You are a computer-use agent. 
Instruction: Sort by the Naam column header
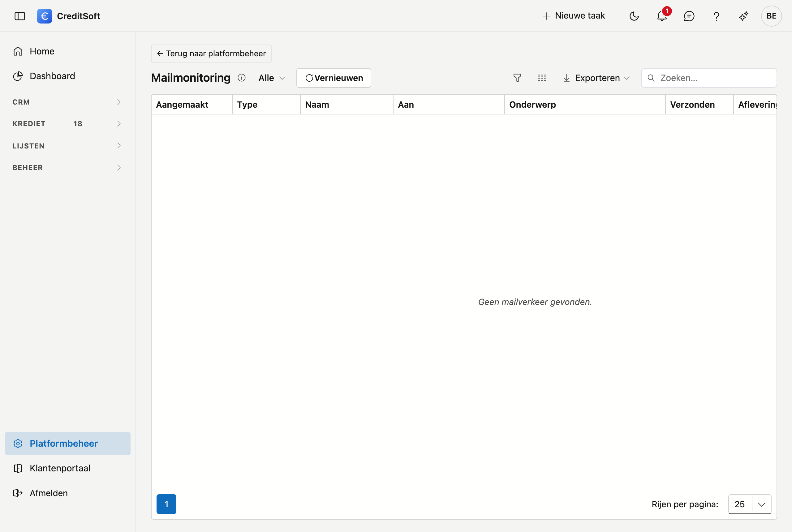click(x=347, y=105)
